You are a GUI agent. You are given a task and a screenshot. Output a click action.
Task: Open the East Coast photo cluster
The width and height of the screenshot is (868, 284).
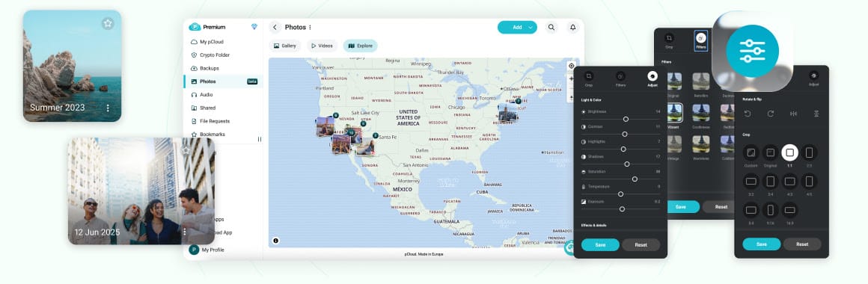[507, 113]
